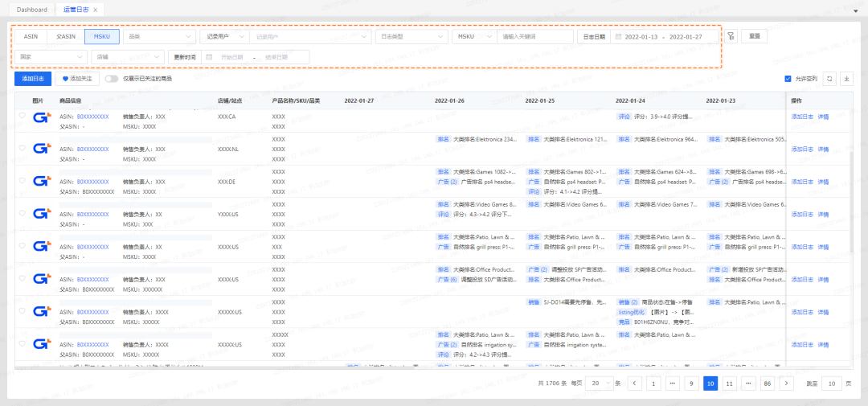
Task: Open product thumbnail in the XXX:DE row
Action: coord(42,182)
